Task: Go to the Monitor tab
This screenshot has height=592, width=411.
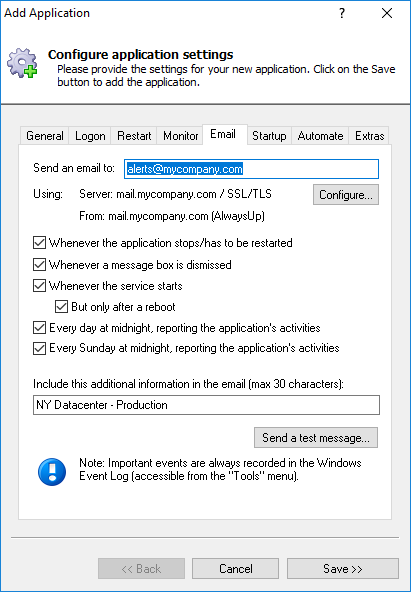Action: click(x=180, y=136)
